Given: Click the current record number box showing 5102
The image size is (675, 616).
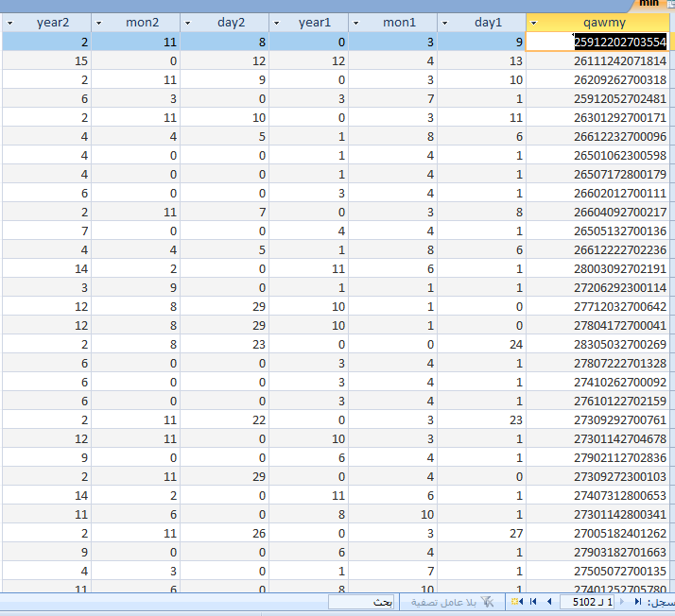Looking at the screenshot, I should (x=587, y=602).
